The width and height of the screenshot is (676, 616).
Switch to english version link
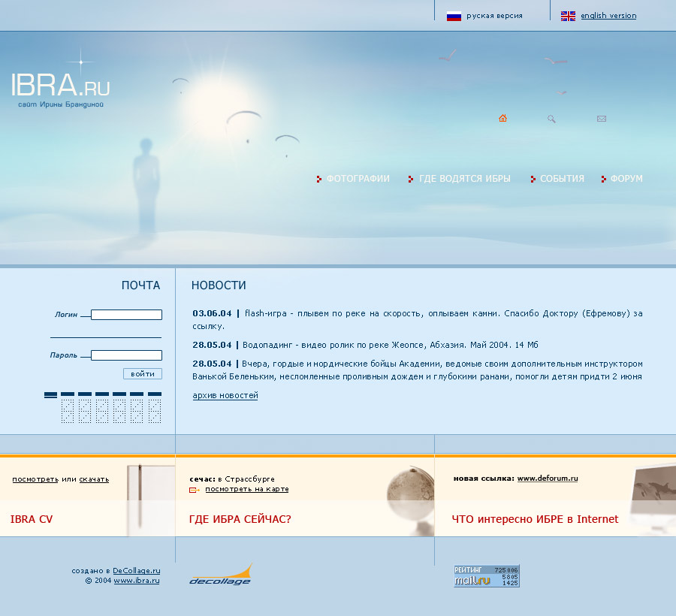(608, 16)
